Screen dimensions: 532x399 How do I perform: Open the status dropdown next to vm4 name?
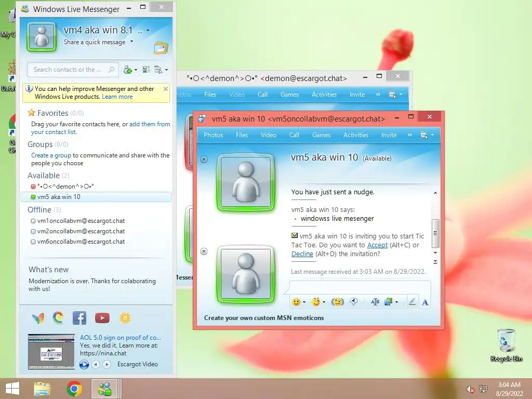(148, 31)
